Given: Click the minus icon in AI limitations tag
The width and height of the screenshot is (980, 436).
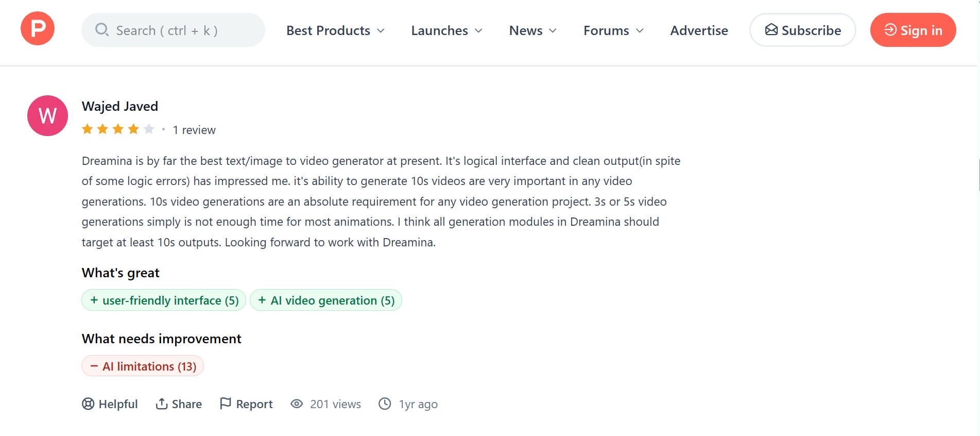Looking at the screenshot, I should (94, 366).
